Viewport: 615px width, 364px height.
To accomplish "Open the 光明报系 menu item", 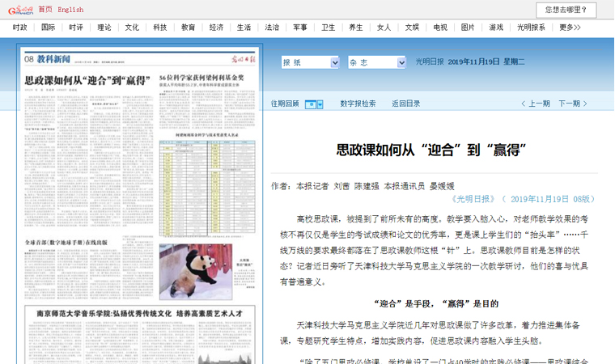I will pyautogui.click(x=531, y=28).
